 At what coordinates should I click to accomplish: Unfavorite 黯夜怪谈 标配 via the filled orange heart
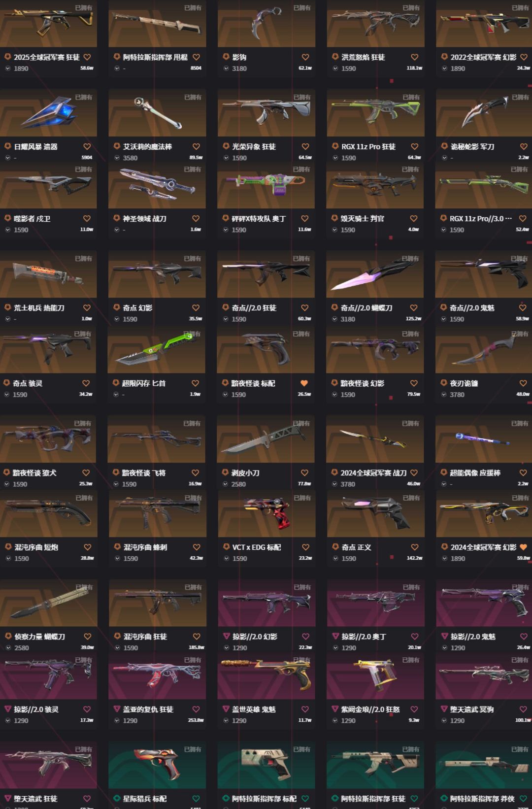(x=304, y=383)
